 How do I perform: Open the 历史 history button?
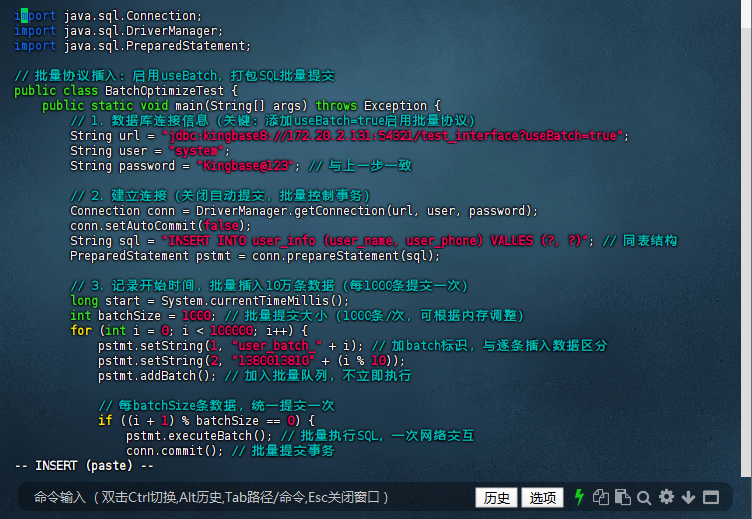(496, 498)
